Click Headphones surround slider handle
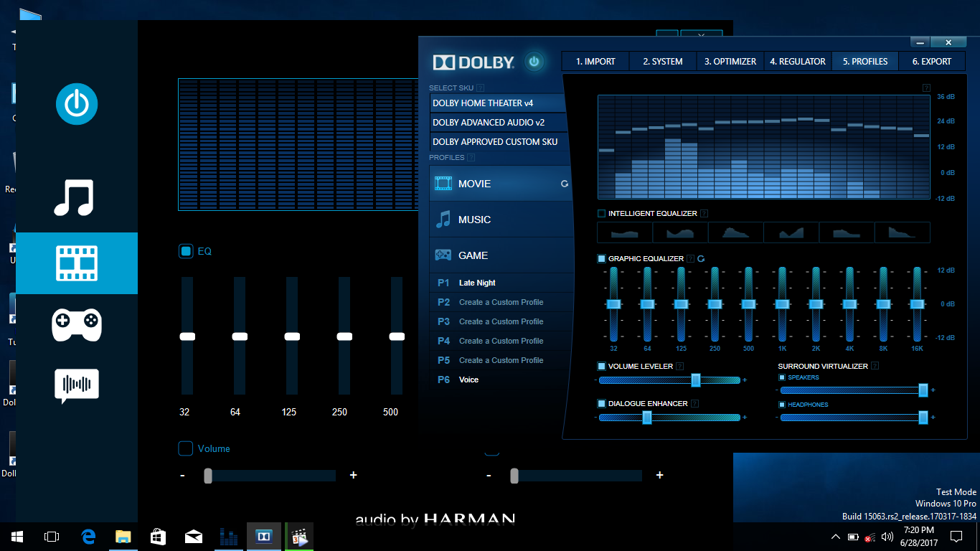Image resolution: width=980 pixels, height=551 pixels. click(923, 418)
